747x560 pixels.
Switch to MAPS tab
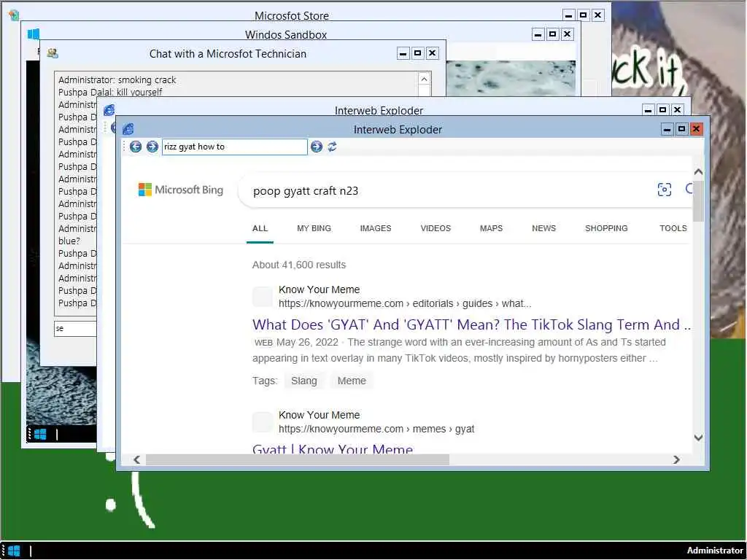point(491,228)
